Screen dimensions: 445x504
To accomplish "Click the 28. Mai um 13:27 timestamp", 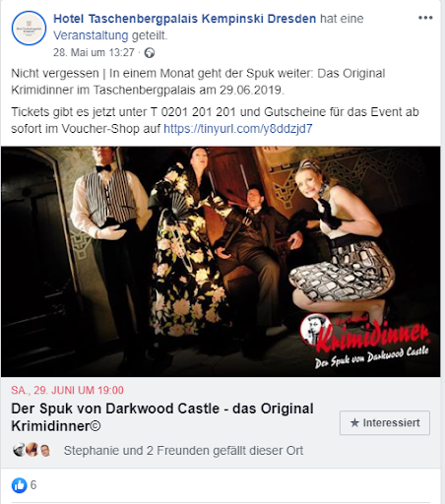I will point(94,52).
